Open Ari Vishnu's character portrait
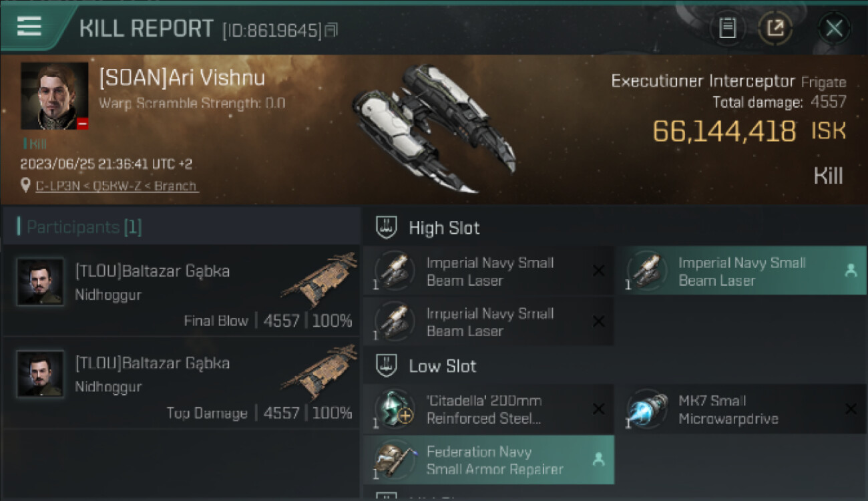This screenshot has height=501, width=868. pos(55,96)
